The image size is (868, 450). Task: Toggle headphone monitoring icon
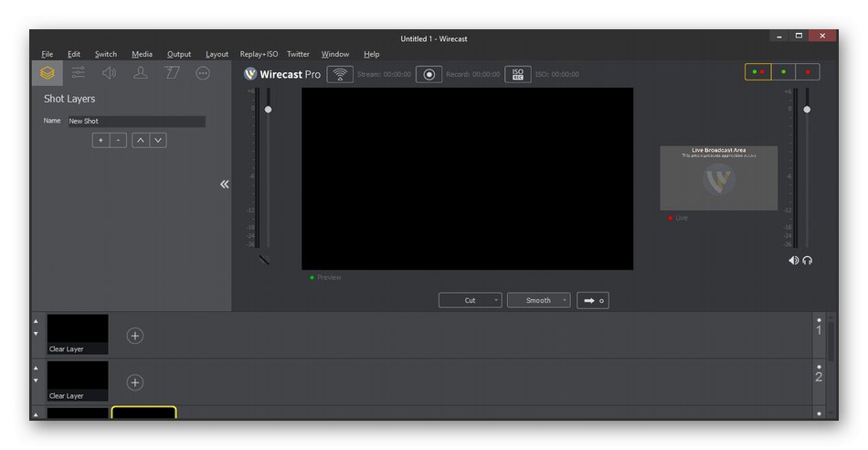[807, 261]
